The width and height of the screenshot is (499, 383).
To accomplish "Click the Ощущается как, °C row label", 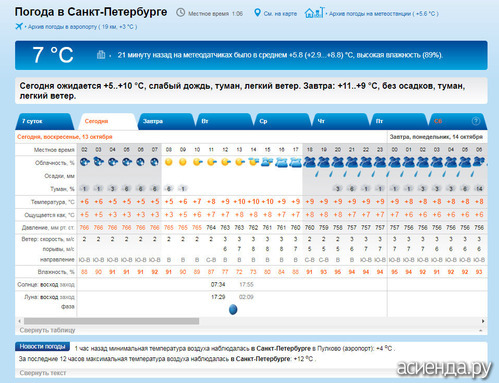I will pyautogui.click(x=49, y=215).
